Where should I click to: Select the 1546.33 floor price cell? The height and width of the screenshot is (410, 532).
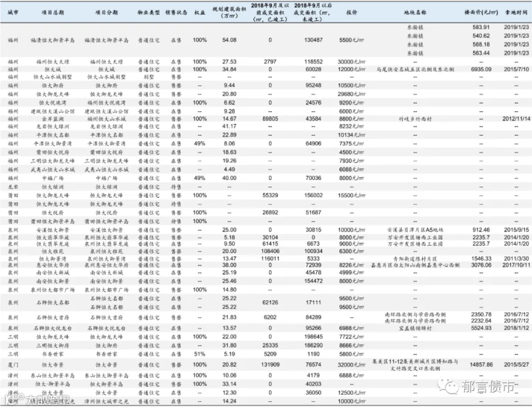point(481,258)
